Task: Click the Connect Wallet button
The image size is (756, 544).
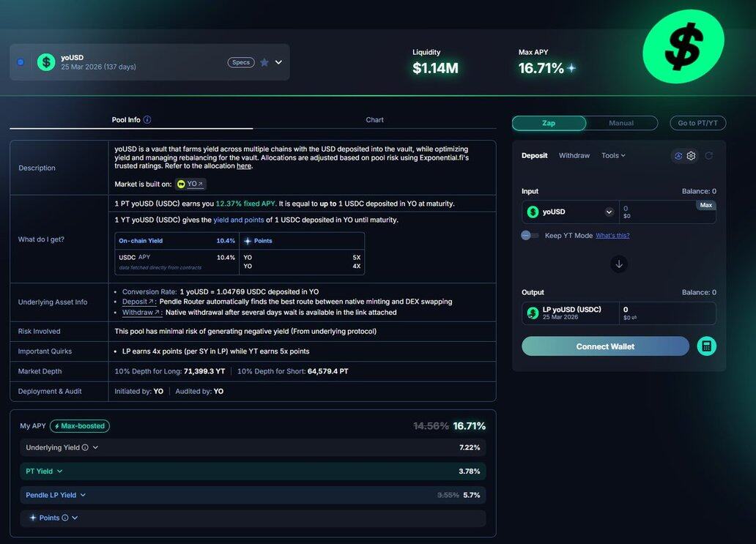Action: (x=605, y=346)
